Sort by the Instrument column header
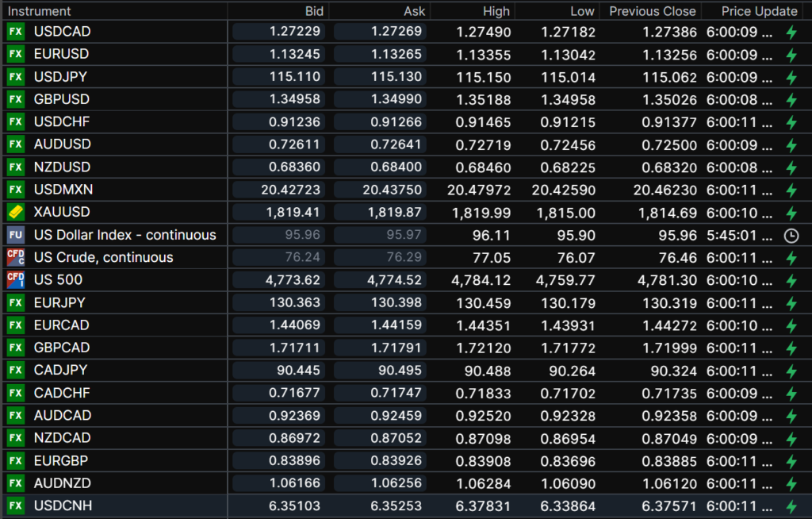This screenshot has width=812, height=519. point(40,11)
